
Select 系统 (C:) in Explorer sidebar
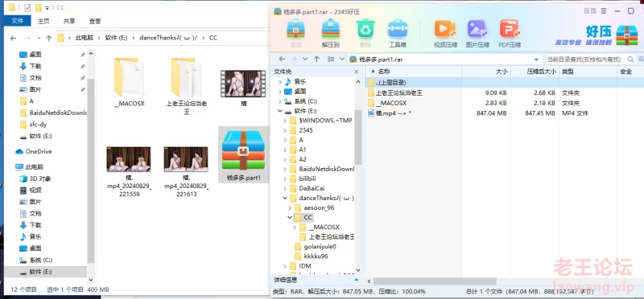point(36,260)
